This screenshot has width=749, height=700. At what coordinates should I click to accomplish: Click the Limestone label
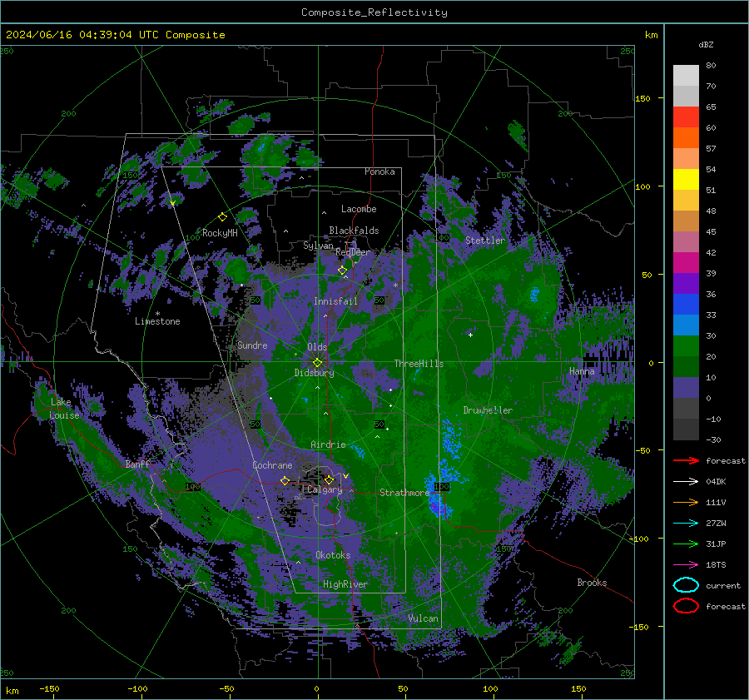(x=157, y=321)
